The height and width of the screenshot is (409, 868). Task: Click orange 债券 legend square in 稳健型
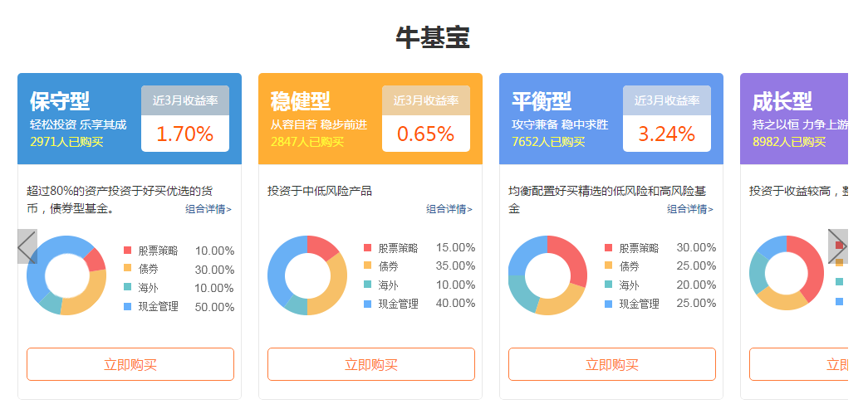[368, 266]
